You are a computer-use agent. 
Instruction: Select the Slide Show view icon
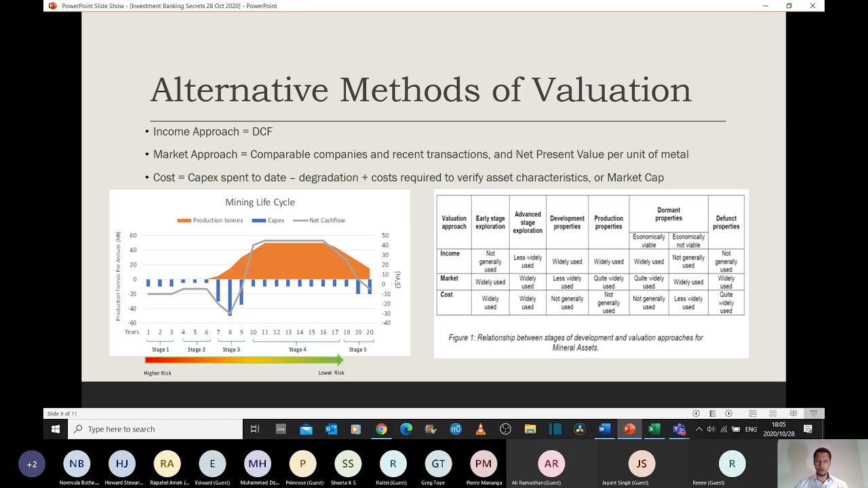tap(814, 413)
